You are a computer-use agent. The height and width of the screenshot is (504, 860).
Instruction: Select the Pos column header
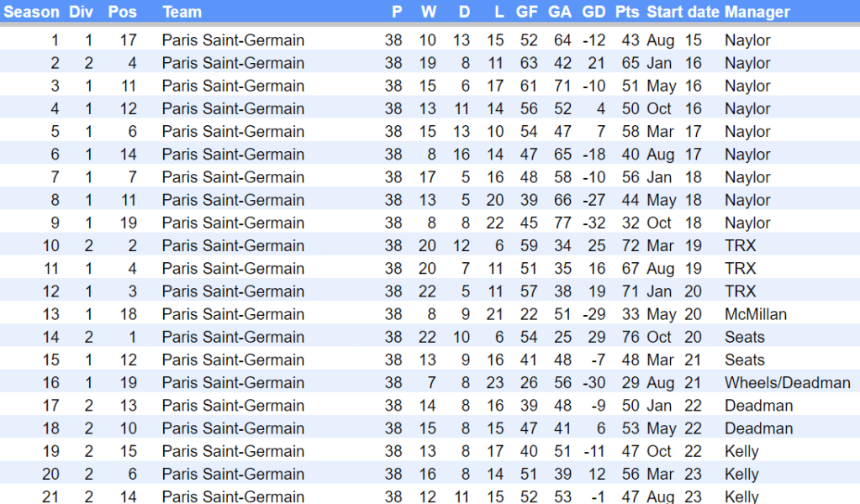pyautogui.click(x=123, y=12)
